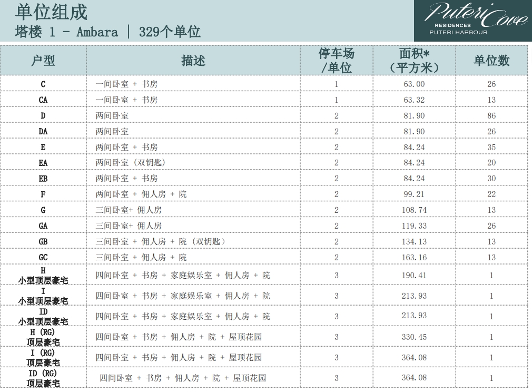Click the 单位数 column header
This screenshot has height=392, width=532.
pos(491,61)
